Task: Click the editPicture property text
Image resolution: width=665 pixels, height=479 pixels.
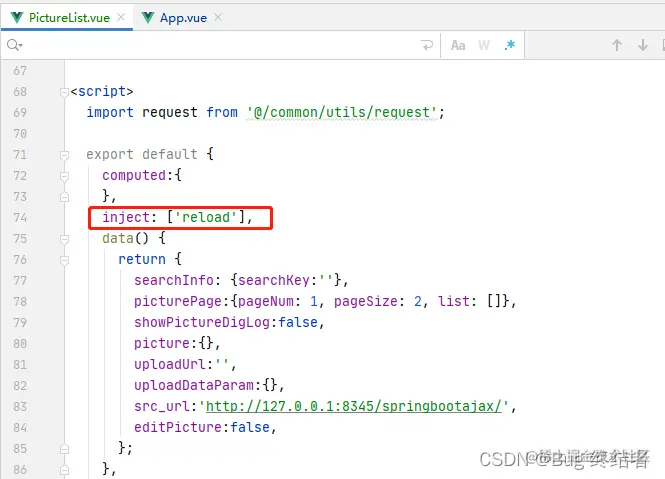Action: (x=178, y=427)
